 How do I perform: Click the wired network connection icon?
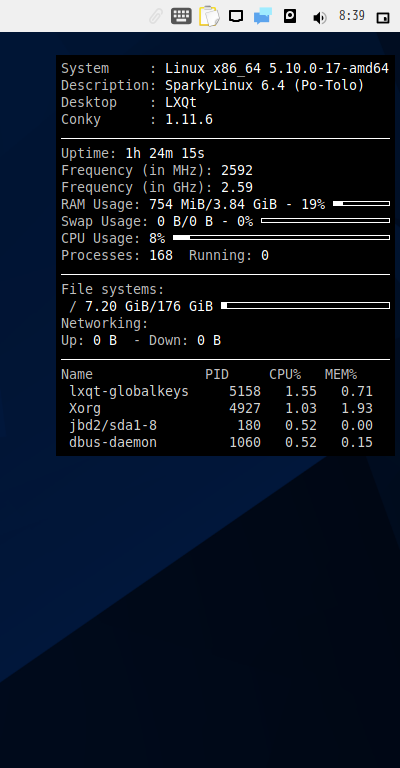pyautogui.click(x=236, y=16)
